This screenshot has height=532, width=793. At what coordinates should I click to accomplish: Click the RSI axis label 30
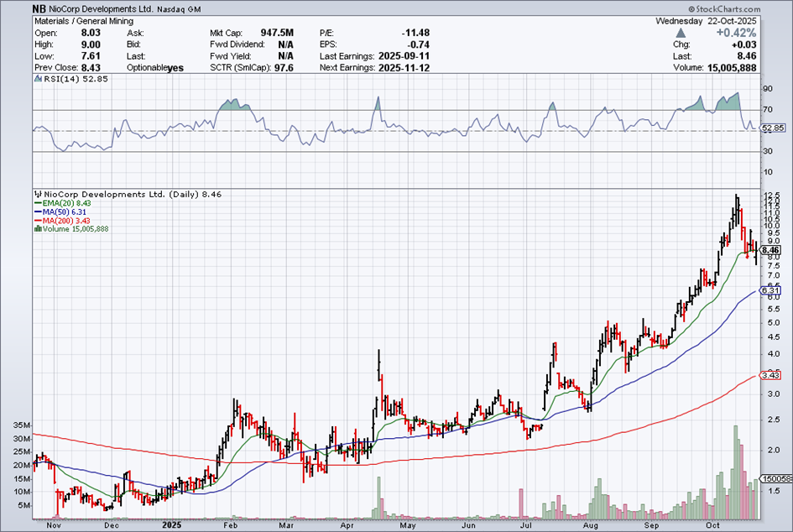[x=768, y=151]
